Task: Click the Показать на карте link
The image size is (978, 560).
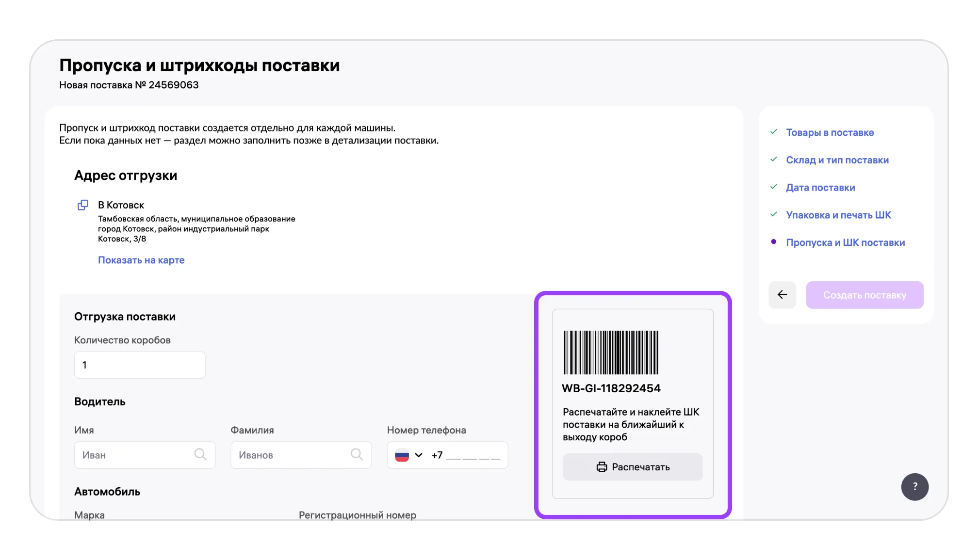Action: (x=141, y=260)
